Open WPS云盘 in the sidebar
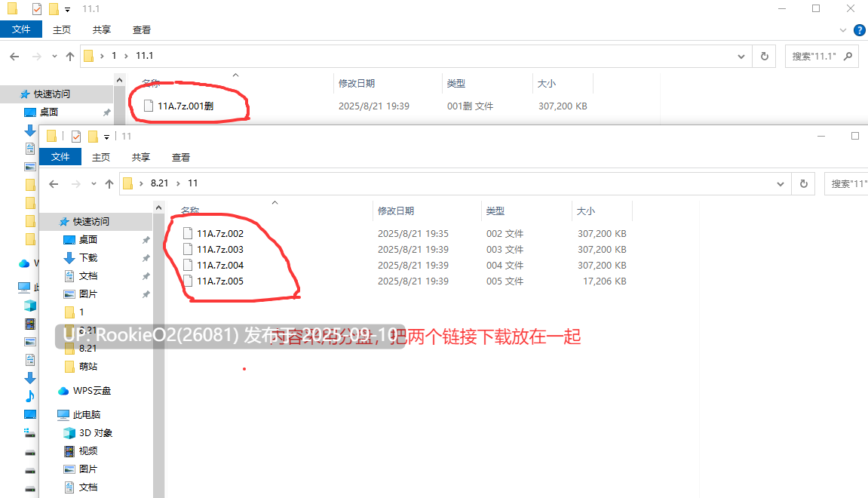868x498 pixels. [x=92, y=391]
